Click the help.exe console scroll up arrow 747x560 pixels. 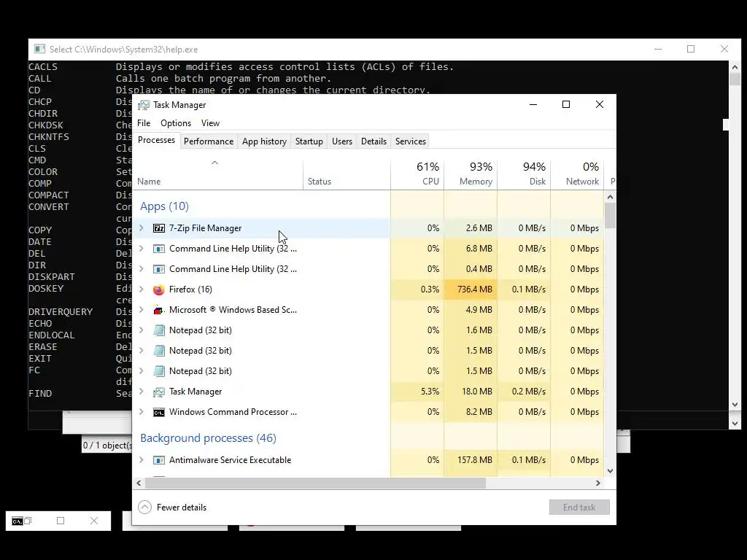[735, 67]
